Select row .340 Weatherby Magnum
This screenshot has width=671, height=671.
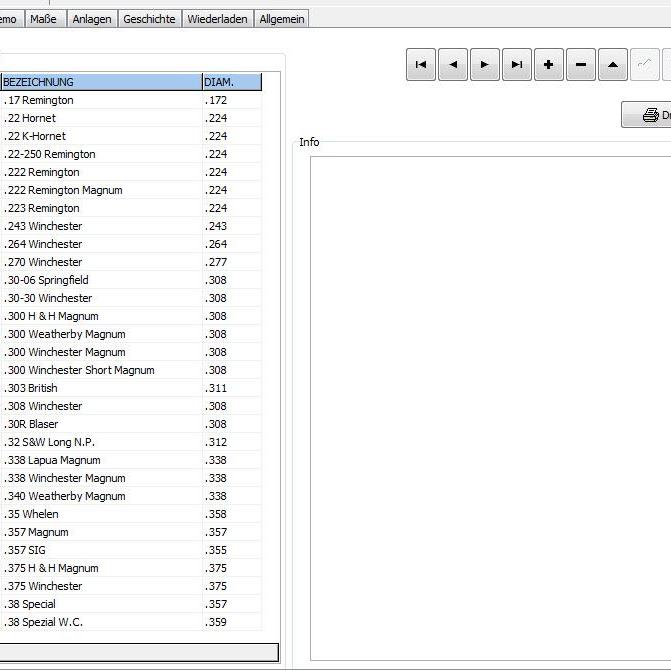coord(131,496)
